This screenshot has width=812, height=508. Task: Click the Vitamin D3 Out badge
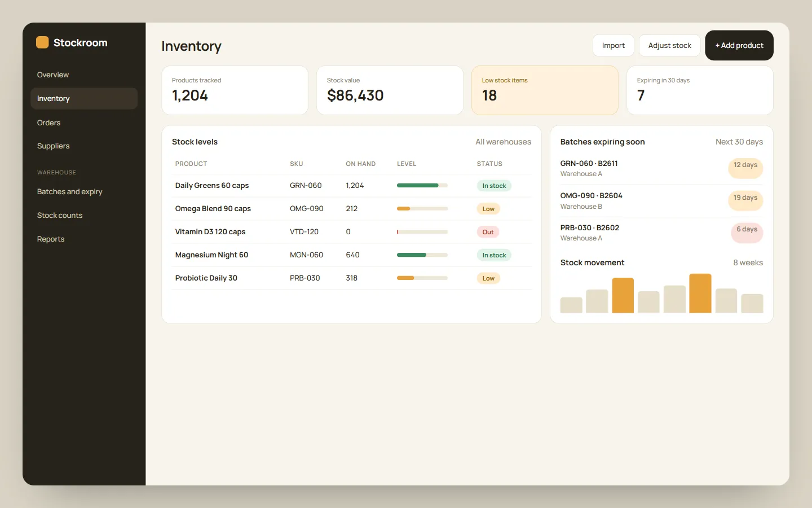click(488, 232)
